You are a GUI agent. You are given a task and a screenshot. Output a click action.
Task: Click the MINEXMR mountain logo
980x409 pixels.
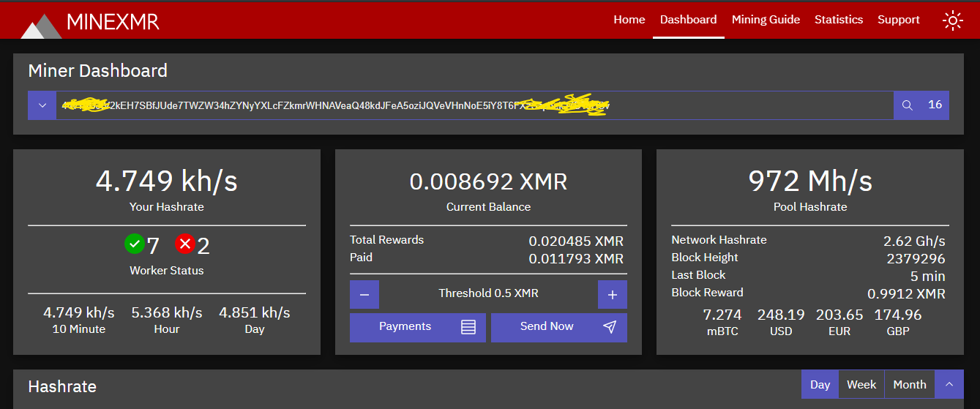[41, 26]
